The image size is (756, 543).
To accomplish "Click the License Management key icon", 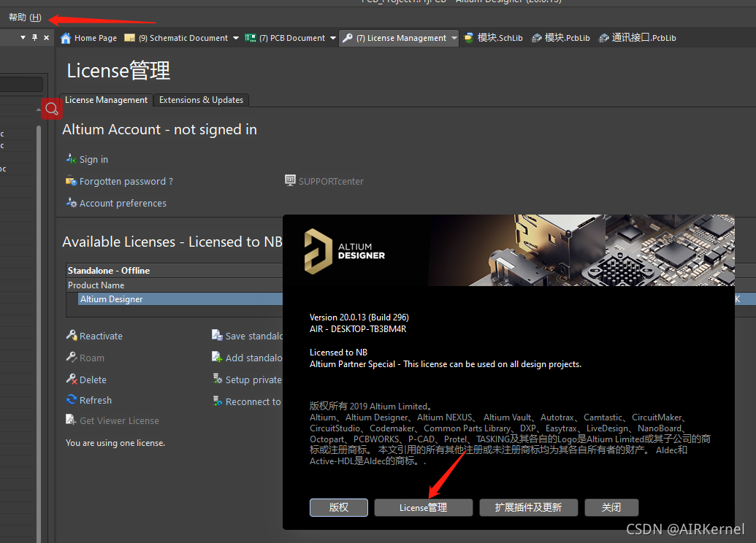I will coord(348,38).
